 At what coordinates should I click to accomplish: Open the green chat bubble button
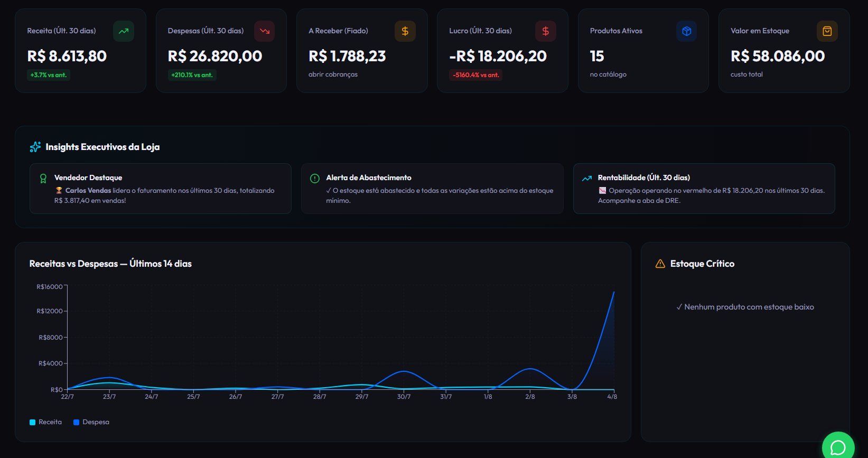(x=838, y=447)
